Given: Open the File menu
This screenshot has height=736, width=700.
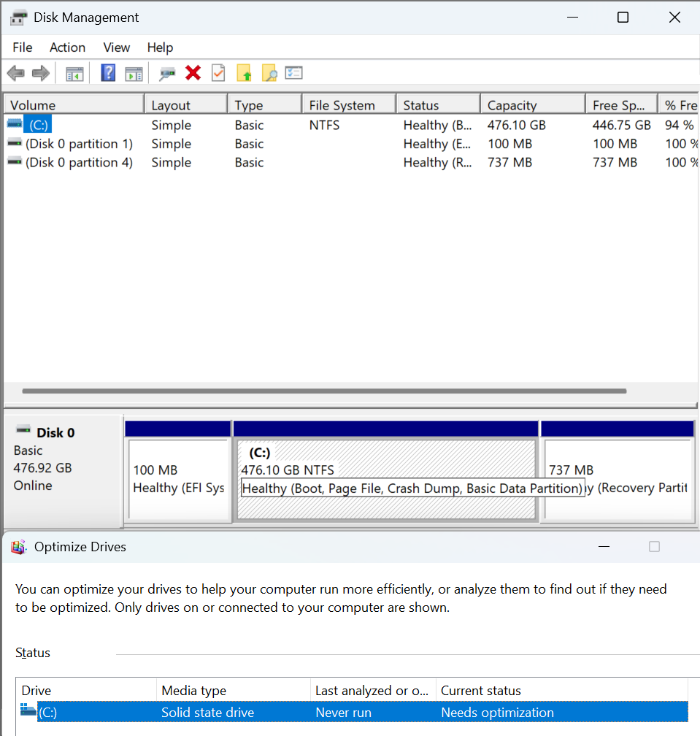Looking at the screenshot, I should click(23, 47).
